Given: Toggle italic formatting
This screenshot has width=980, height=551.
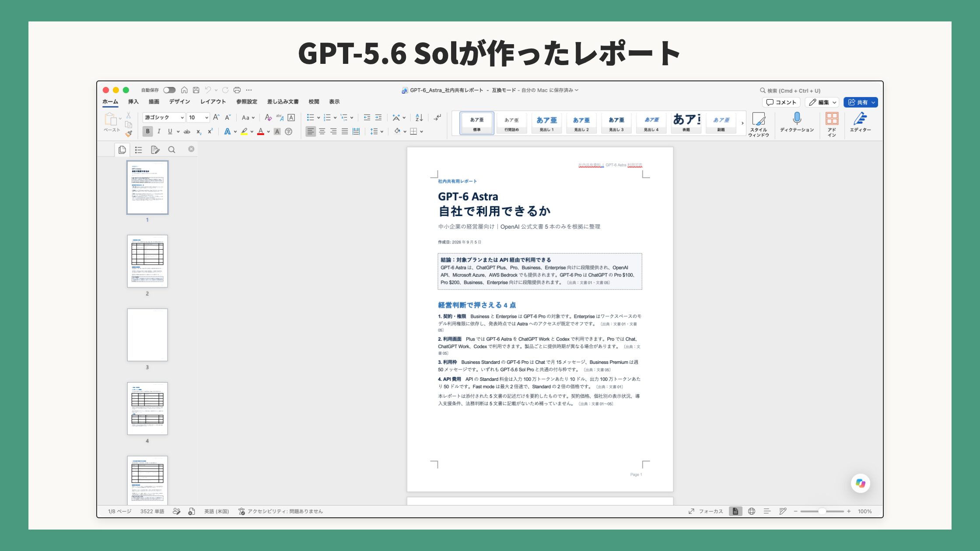Looking at the screenshot, I should click(159, 131).
